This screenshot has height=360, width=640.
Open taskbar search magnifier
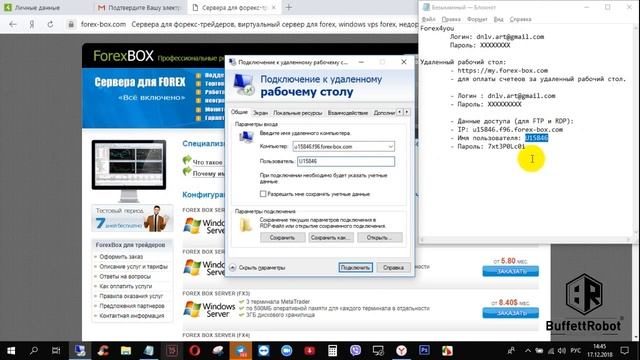pos(34,351)
